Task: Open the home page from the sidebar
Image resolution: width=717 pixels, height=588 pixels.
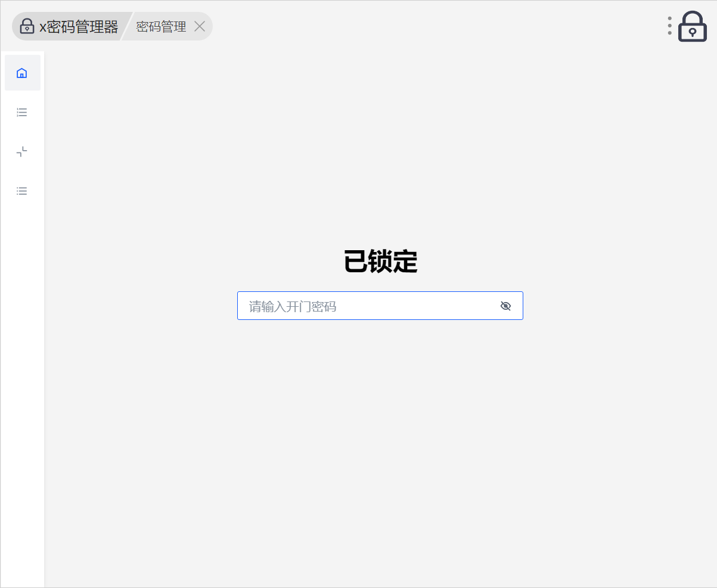Action: [x=22, y=73]
